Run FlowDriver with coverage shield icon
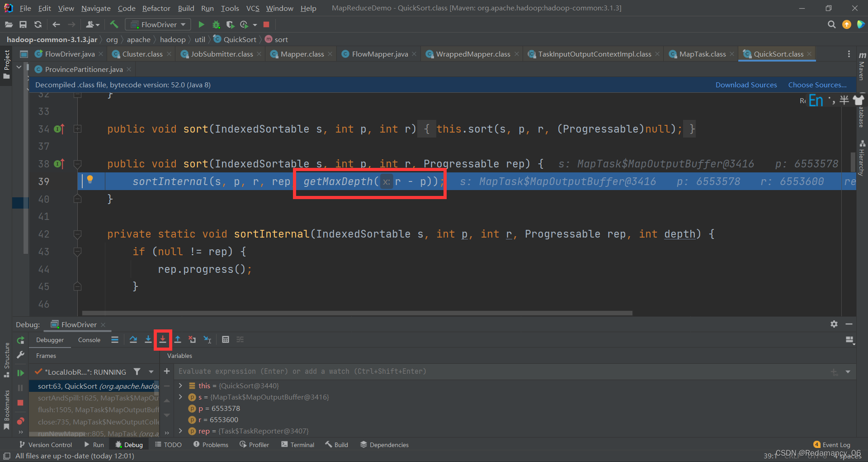 coord(230,24)
